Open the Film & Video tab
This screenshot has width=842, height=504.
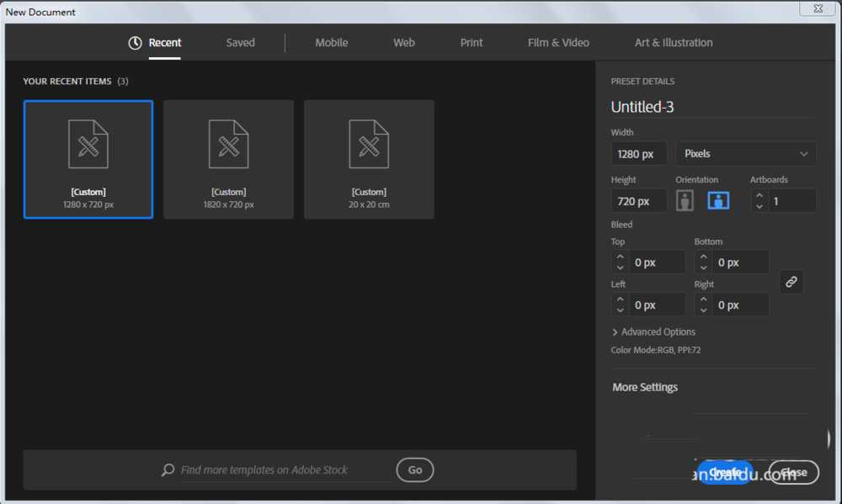click(x=558, y=42)
